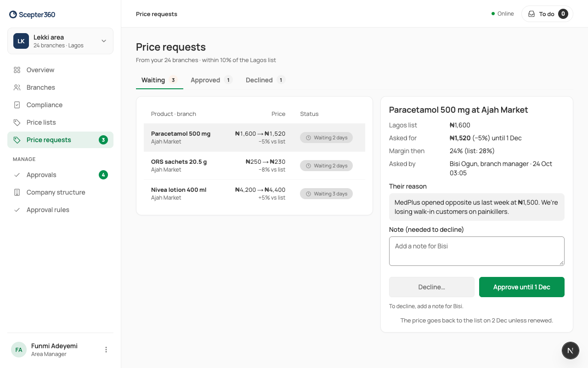Click the Price column header
The height and width of the screenshot is (368, 588).
pos(278,114)
